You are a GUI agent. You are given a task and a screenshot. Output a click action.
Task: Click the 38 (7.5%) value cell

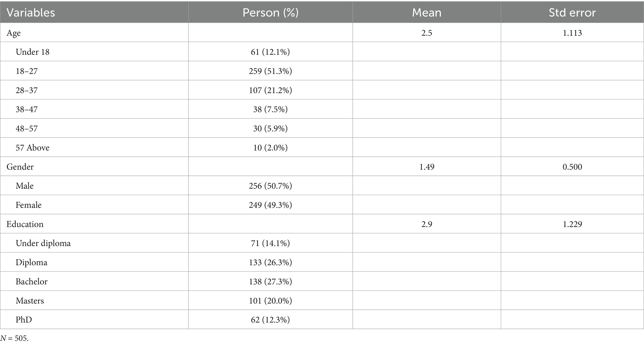click(x=270, y=109)
